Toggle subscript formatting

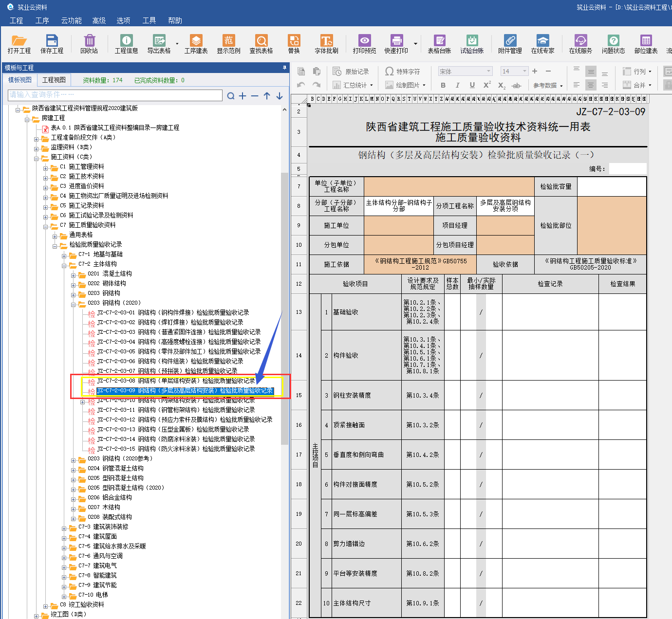pyautogui.click(x=502, y=86)
